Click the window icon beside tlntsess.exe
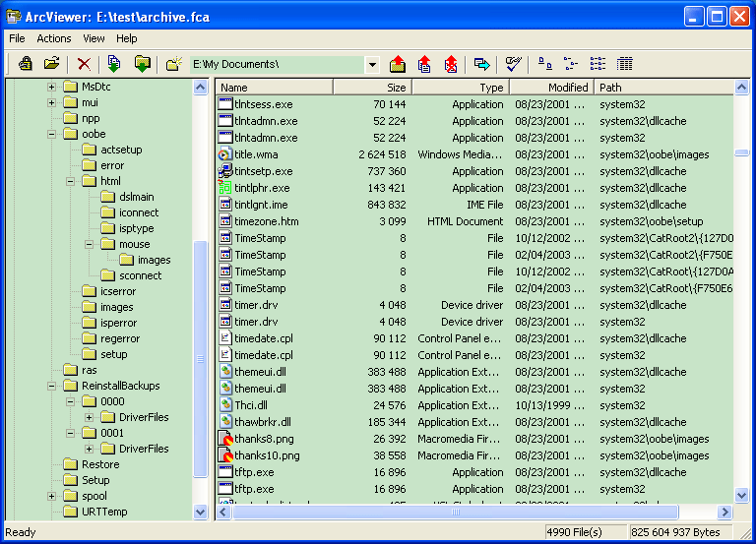 224,104
